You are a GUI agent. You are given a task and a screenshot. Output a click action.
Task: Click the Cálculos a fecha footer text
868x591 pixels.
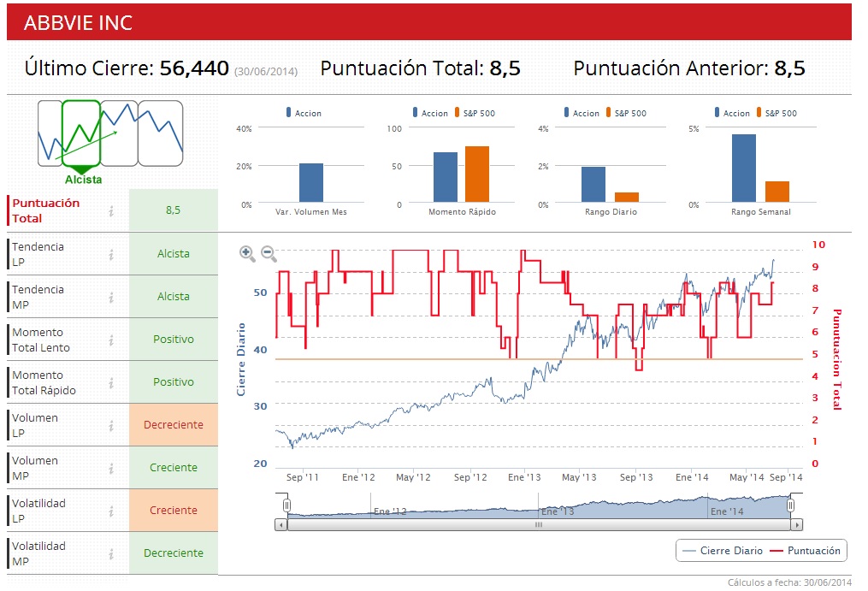[789, 582]
